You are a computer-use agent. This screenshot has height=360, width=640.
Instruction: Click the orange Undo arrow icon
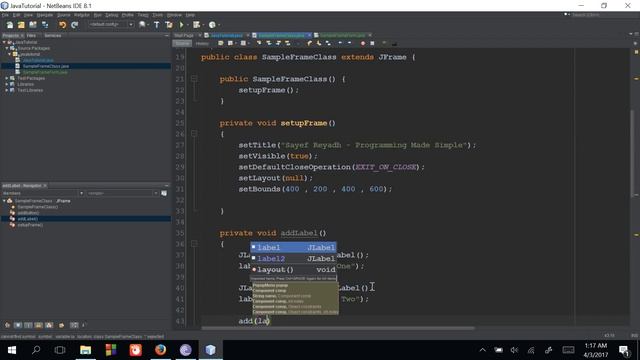tap(62, 25)
